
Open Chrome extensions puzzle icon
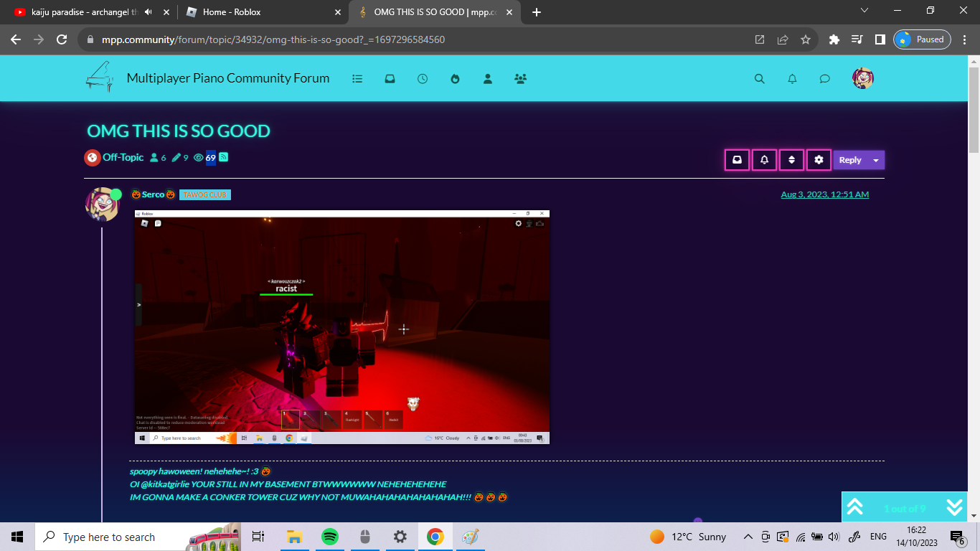[834, 39]
